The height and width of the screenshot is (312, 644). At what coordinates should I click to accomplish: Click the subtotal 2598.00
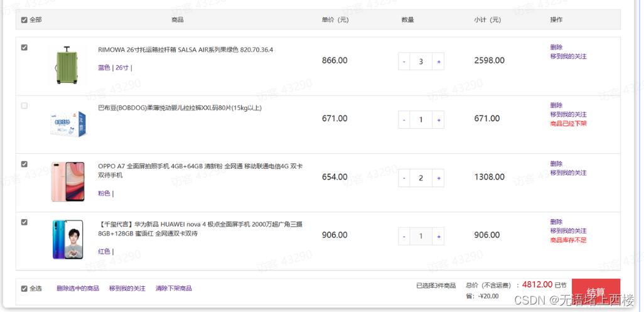[490, 60]
